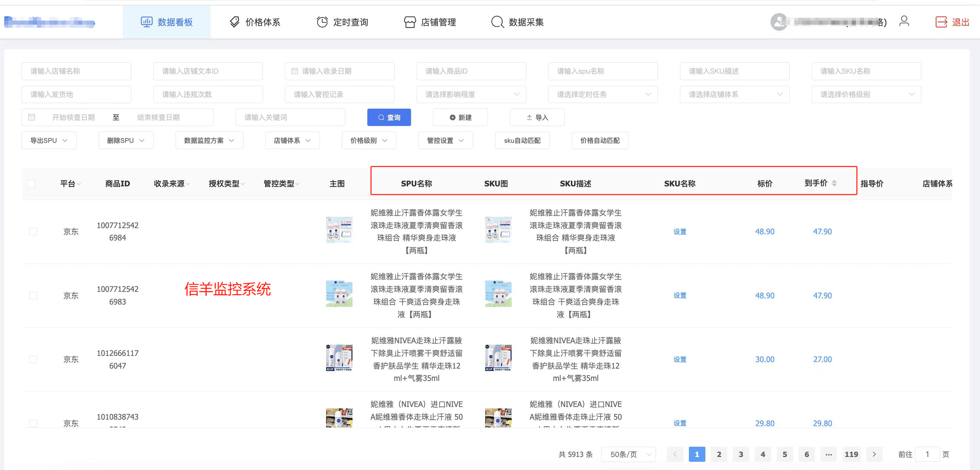Image resolution: width=980 pixels, height=470 pixels.
Task: Open the 删除SPU dropdown menu
Action: tap(126, 140)
